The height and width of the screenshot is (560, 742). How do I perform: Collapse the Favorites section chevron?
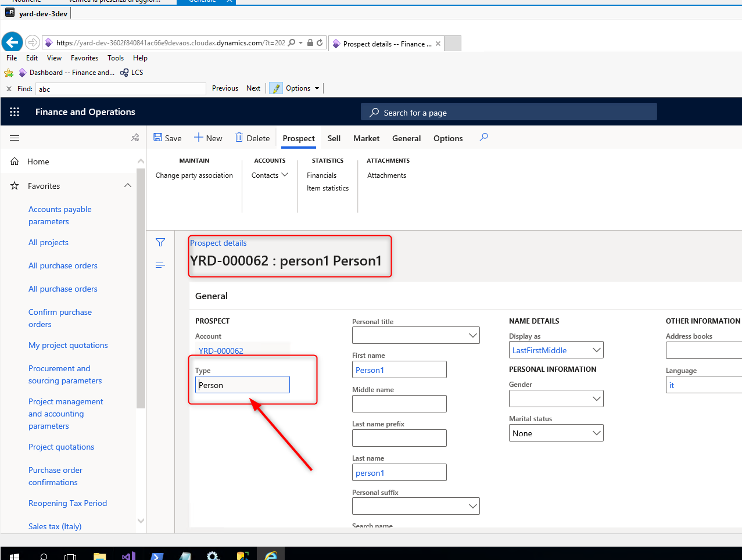pos(128,185)
